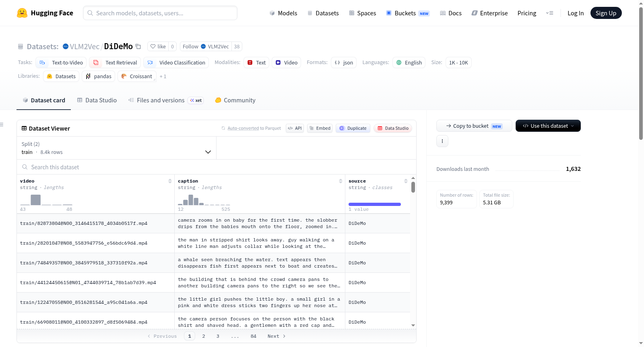Open the Files and versions tab

coord(166,100)
